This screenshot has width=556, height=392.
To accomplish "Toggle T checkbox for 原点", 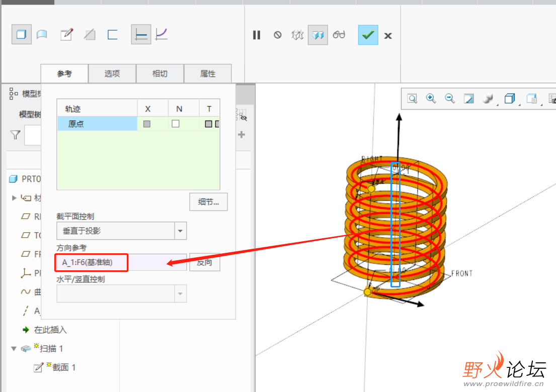I will [208, 124].
